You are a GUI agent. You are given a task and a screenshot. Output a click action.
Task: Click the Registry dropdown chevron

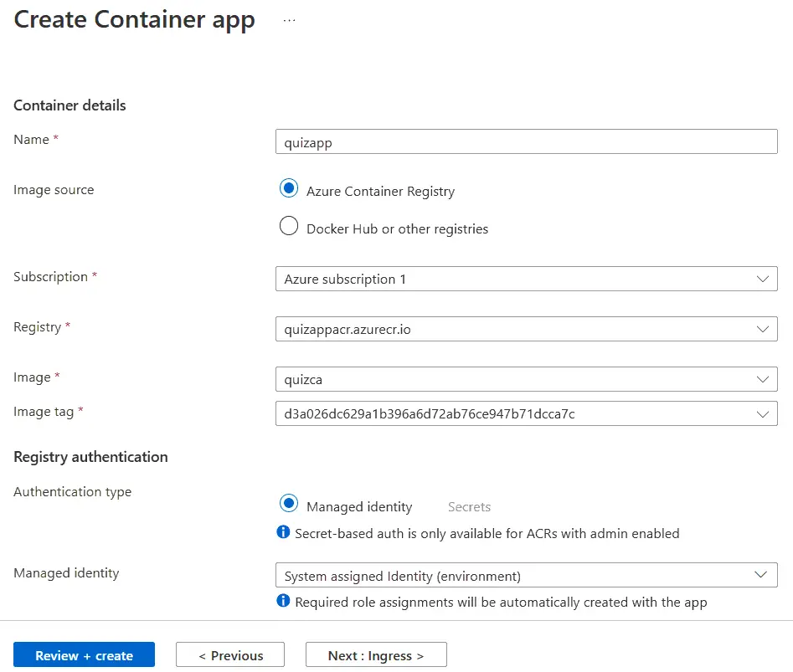click(763, 329)
